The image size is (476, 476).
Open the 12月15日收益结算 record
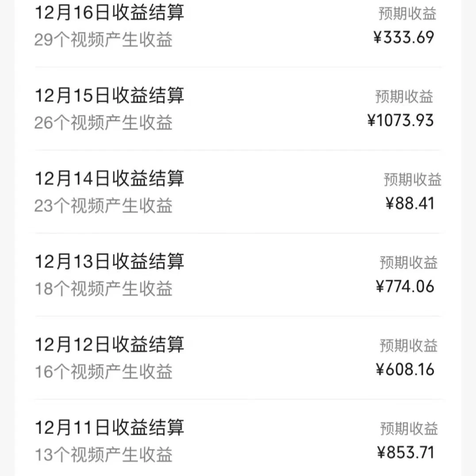click(110, 95)
